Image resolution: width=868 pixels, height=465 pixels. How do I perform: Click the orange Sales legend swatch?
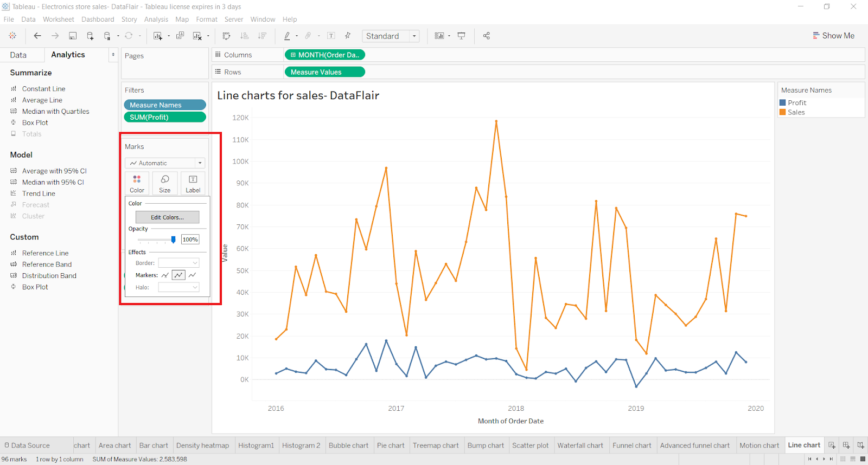783,112
